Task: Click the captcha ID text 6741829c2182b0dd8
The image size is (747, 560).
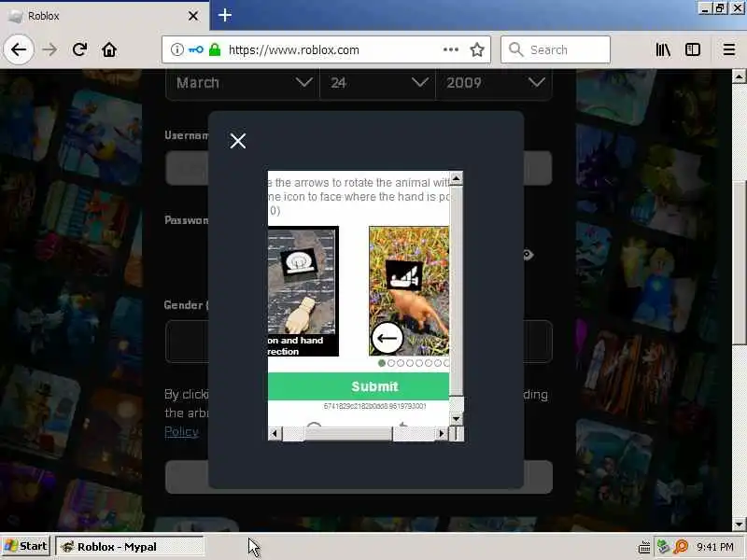Action: point(375,406)
